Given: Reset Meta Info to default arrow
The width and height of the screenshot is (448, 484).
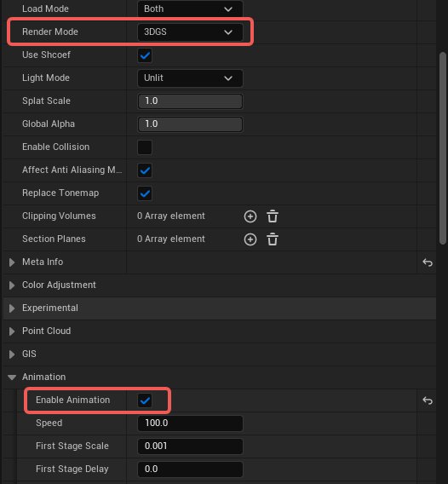Looking at the screenshot, I should pyautogui.click(x=428, y=262).
